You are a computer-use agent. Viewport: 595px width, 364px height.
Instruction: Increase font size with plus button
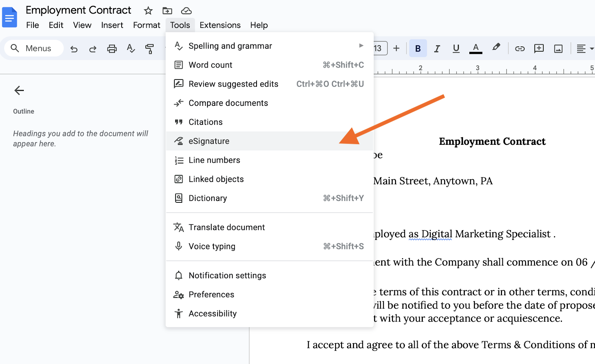click(x=396, y=48)
